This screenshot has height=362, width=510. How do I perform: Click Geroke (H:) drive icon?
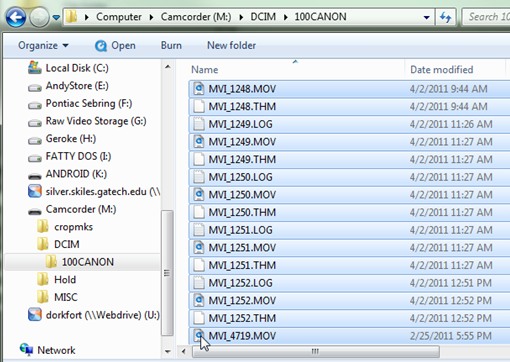tap(35, 141)
